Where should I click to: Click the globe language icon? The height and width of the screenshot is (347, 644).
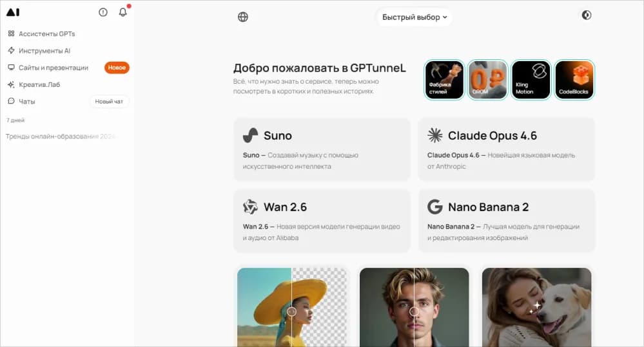pyautogui.click(x=243, y=17)
